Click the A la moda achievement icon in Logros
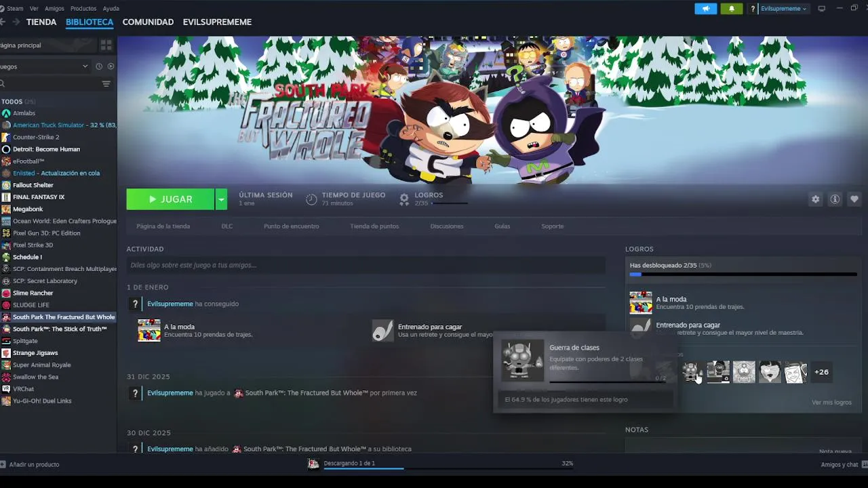868x488 pixels. (x=641, y=303)
